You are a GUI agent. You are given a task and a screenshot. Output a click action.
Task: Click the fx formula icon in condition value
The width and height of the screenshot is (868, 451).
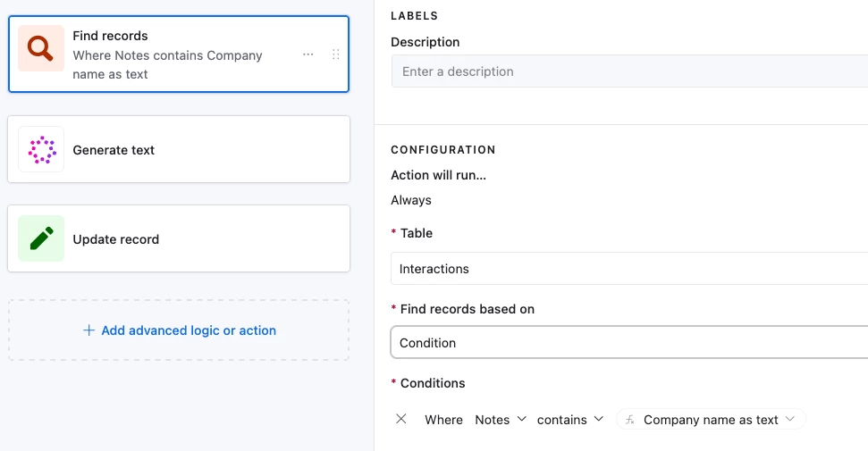pyautogui.click(x=630, y=420)
